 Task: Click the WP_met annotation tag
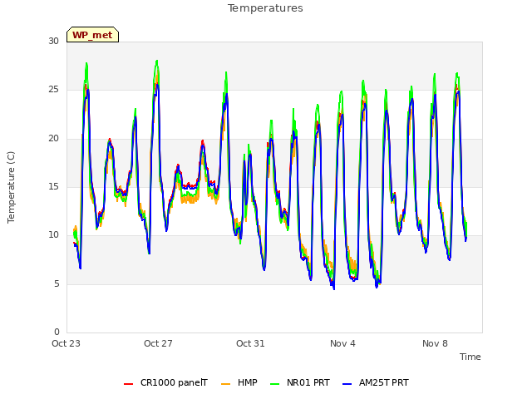pos(92,35)
